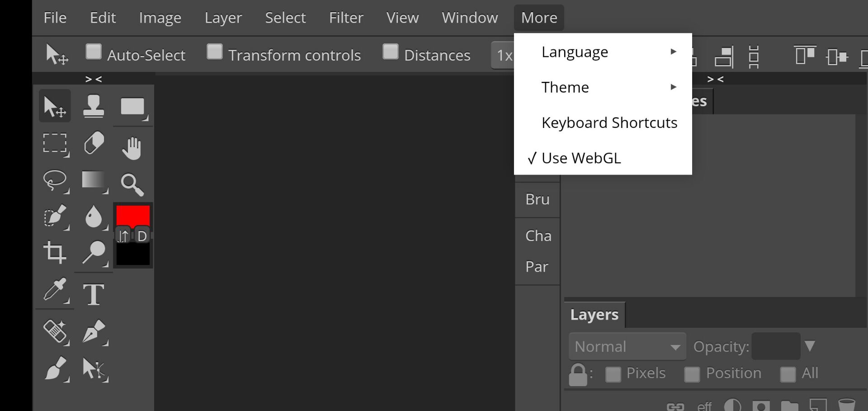Collapse the right panel with arrows
The height and width of the screenshot is (411, 868).
716,79
